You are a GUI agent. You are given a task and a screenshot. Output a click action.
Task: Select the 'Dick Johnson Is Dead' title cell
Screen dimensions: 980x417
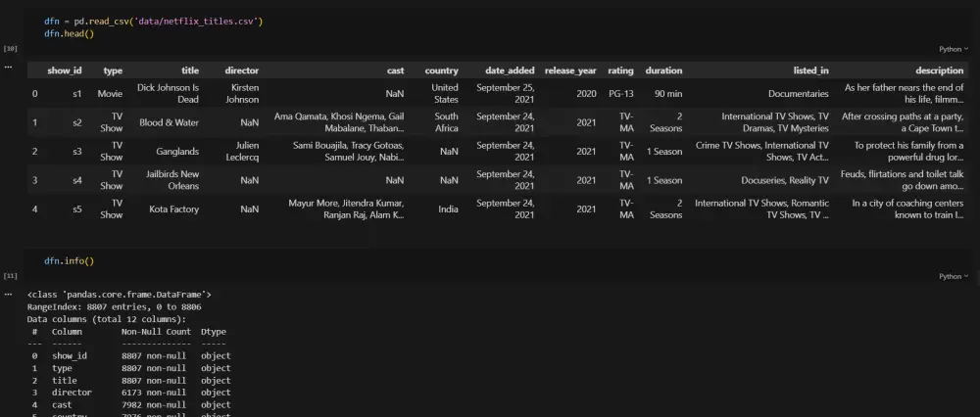click(x=169, y=94)
